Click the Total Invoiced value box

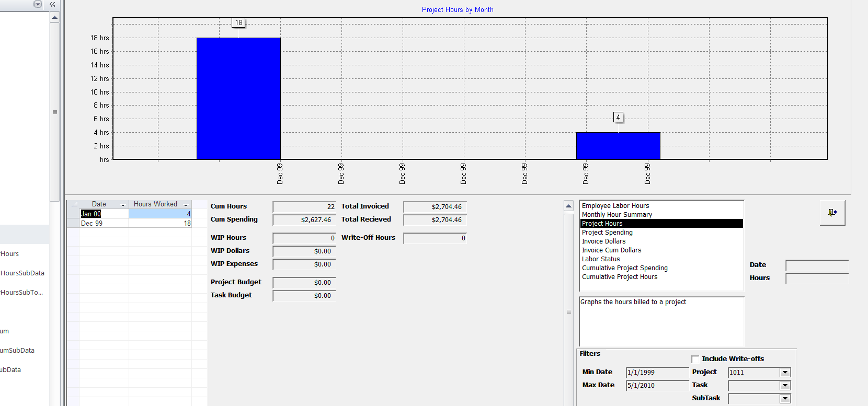pos(435,207)
